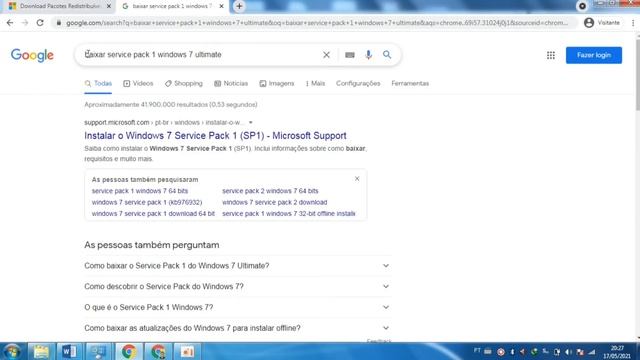Close the baixar service pack Google tab
This screenshot has width=640, height=360.
221,6
